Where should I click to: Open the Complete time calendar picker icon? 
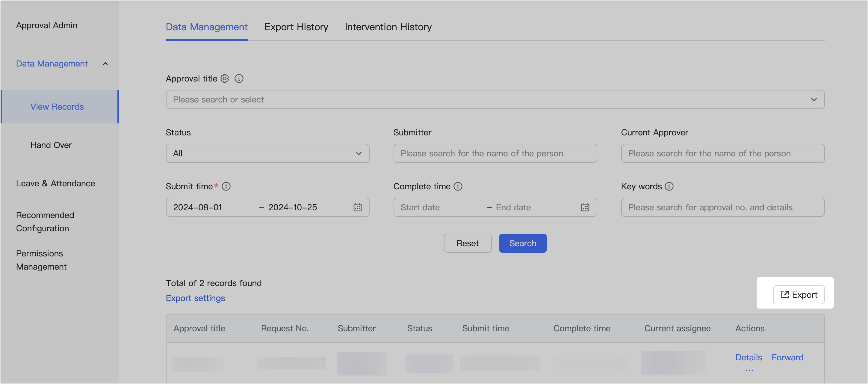(x=585, y=207)
